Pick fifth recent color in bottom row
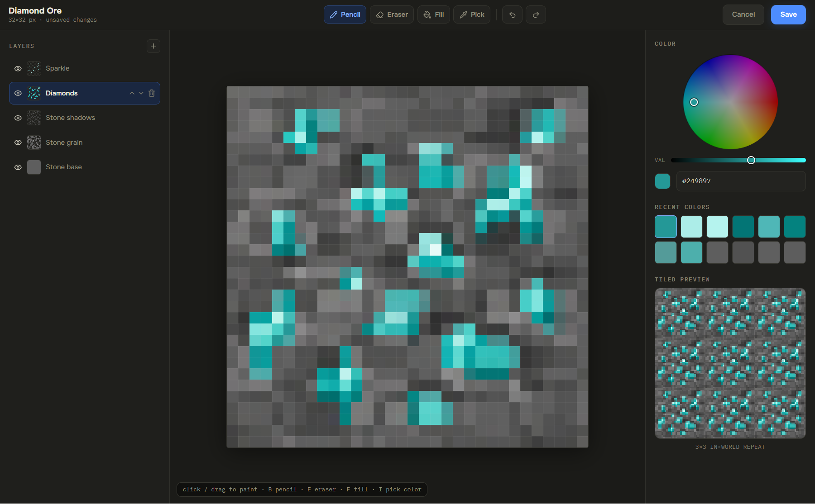The height and width of the screenshot is (504, 815). [769, 252]
